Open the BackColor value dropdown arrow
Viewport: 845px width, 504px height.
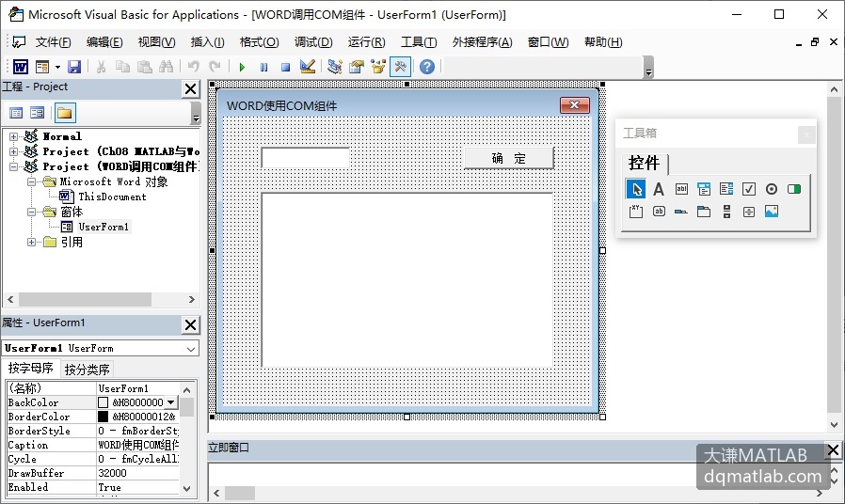[171, 402]
